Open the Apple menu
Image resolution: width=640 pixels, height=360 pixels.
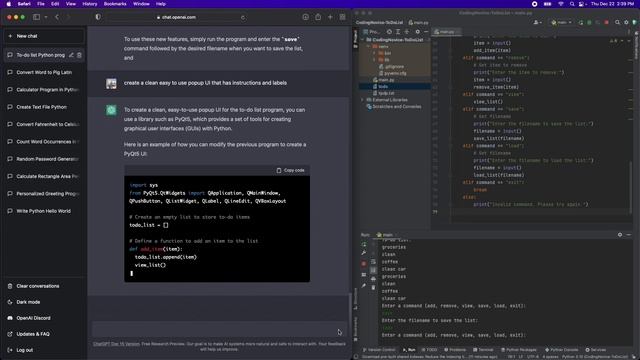point(9,4)
